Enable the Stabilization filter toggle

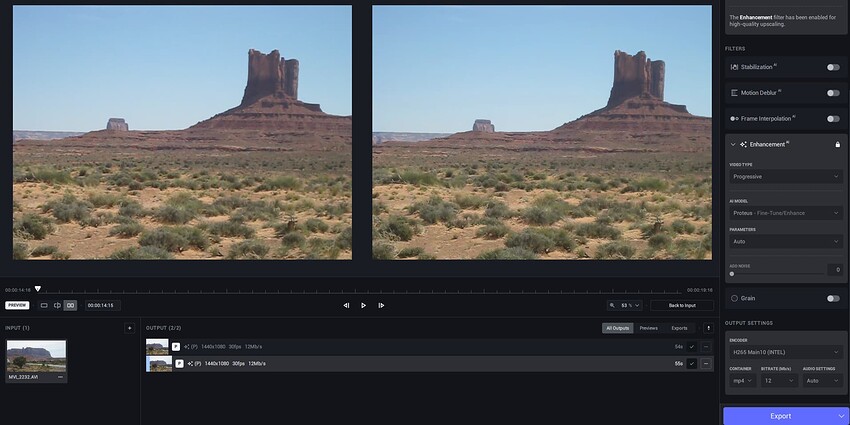(832, 67)
